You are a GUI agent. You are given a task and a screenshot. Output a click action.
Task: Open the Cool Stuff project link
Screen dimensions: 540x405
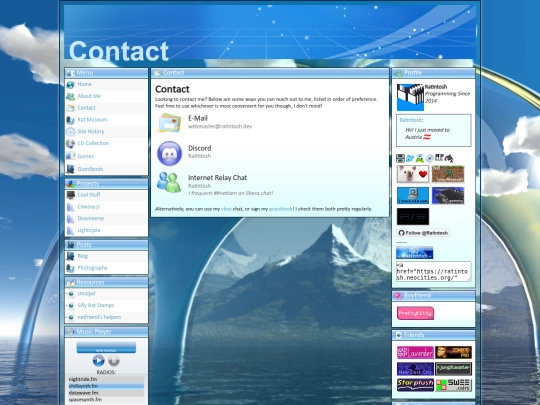coord(89,195)
